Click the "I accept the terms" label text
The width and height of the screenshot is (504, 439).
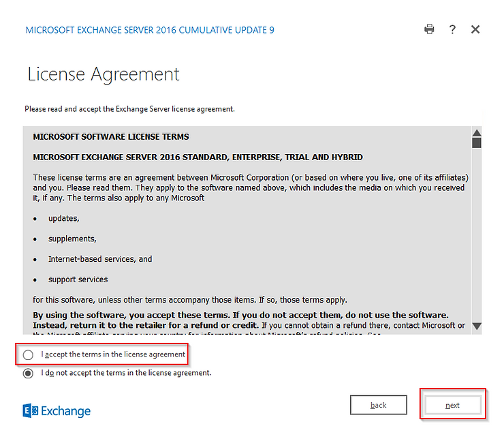pos(113,354)
